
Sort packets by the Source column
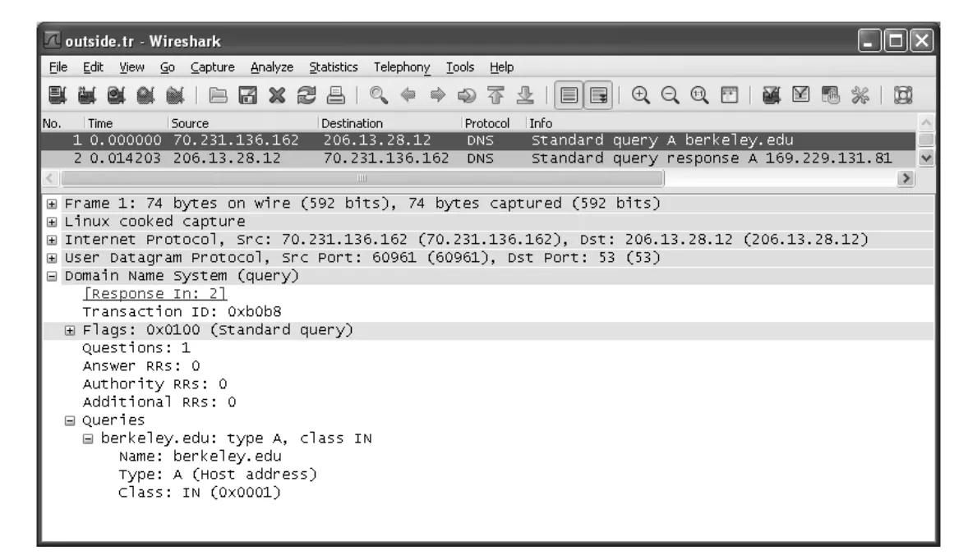(243, 123)
